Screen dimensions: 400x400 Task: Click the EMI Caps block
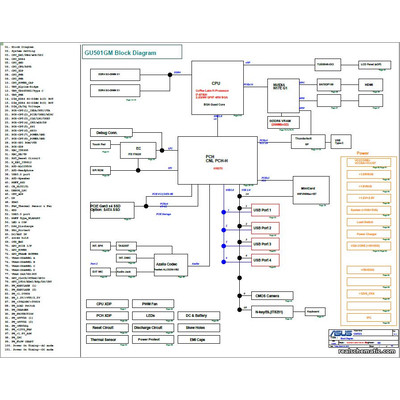coord(198,340)
